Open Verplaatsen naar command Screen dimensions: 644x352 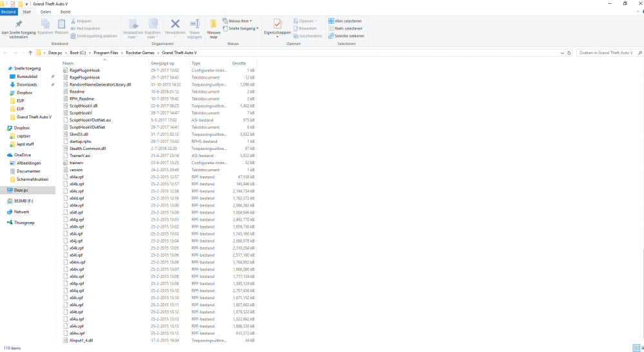tap(133, 28)
